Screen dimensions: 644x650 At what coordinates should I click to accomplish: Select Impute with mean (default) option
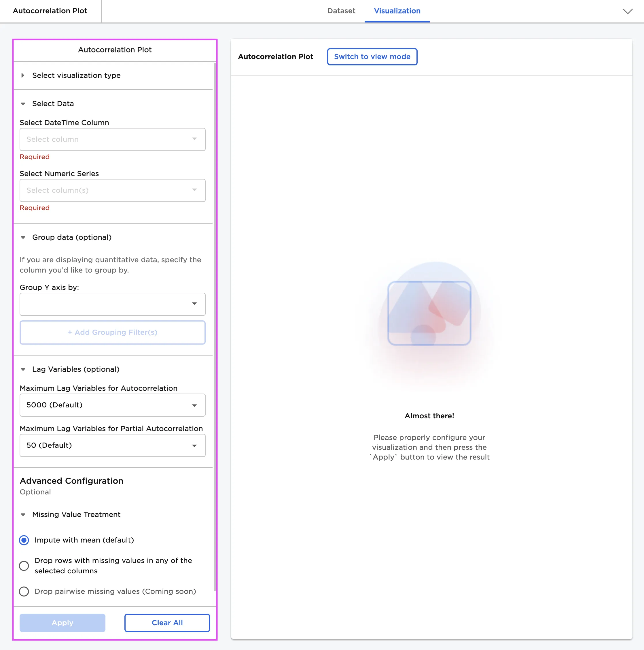pos(24,540)
